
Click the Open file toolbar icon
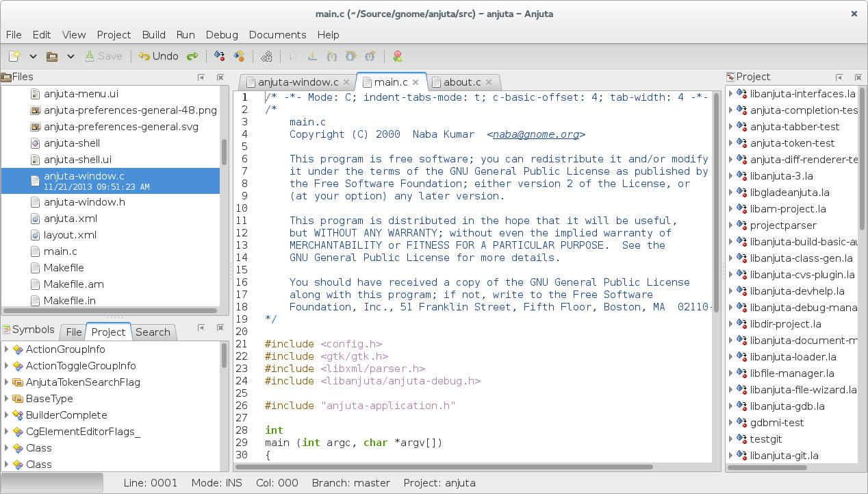[x=51, y=56]
